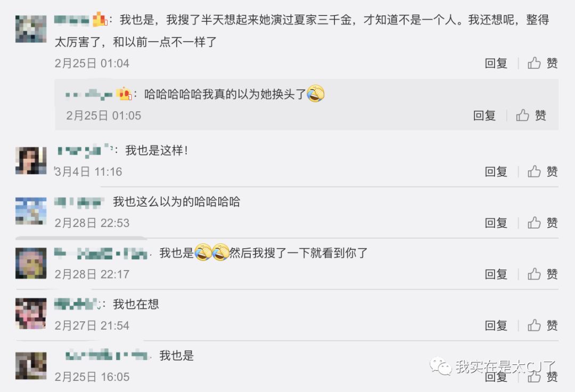The height and width of the screenshot is (392, 575).
Task: Click 回复 on the last comment
Action: pos(496,376)
